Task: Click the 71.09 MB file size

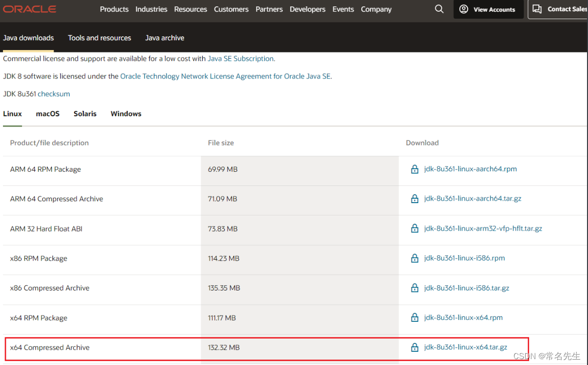Action: click(222, 199)
